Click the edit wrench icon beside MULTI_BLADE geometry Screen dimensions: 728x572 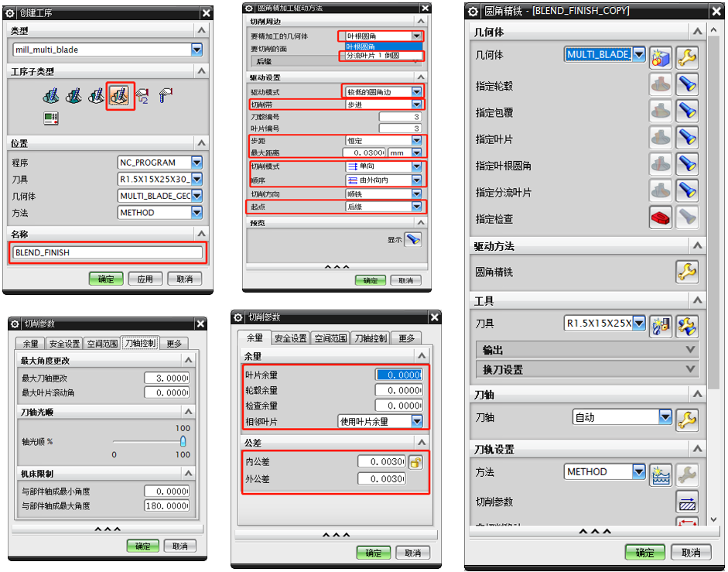coord(687,58)
